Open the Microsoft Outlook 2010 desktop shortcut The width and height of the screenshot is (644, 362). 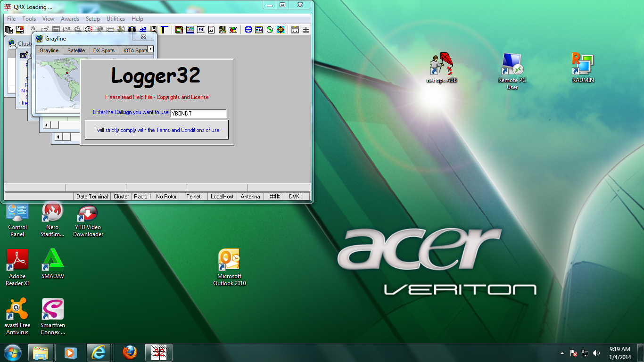[x=230, y=268]
